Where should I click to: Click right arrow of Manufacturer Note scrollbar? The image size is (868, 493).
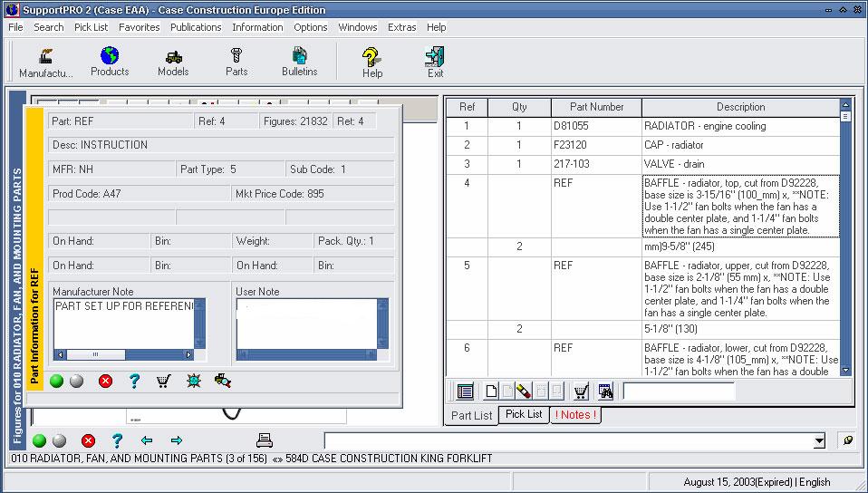click(x=188, y=355)
